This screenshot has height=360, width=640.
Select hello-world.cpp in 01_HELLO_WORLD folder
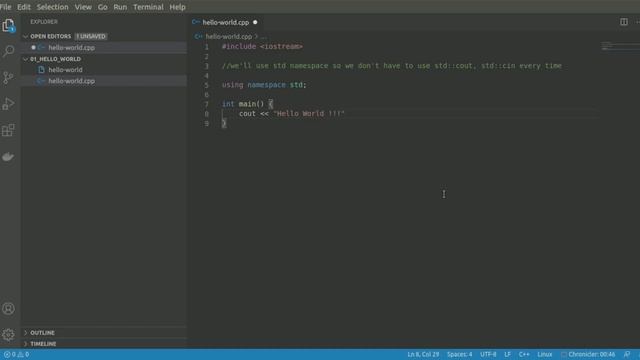point(104,81)
